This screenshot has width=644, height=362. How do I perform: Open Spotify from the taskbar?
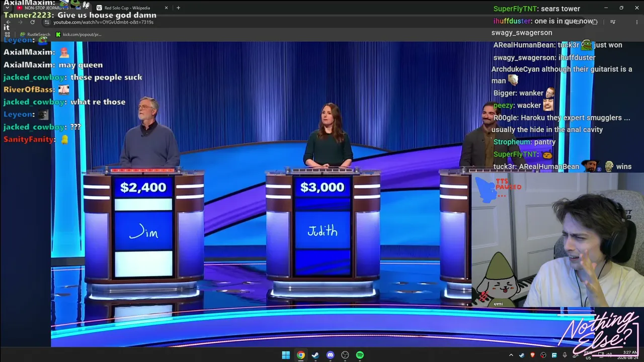pyautogui.click(x=360, y=355)
